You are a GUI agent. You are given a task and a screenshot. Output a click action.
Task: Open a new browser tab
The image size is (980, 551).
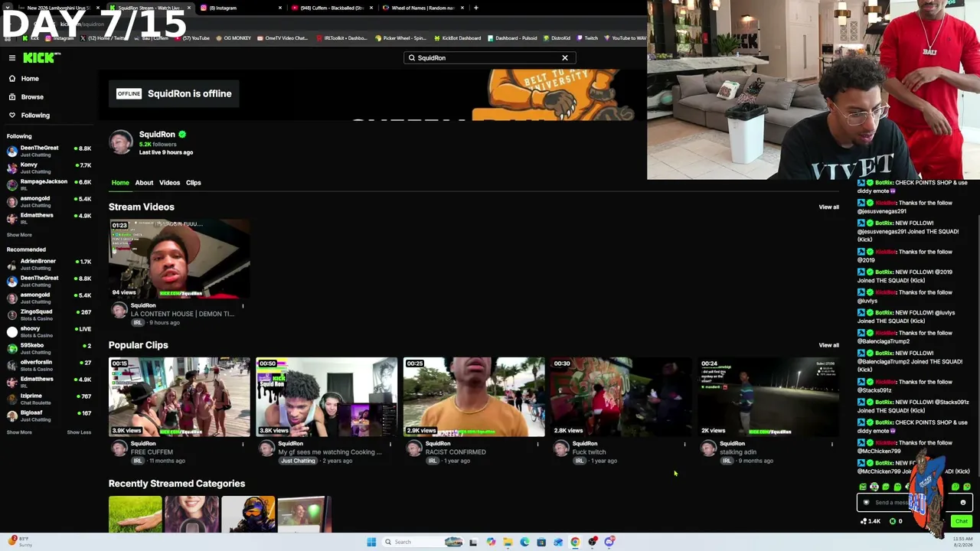(x=476, y=8)
